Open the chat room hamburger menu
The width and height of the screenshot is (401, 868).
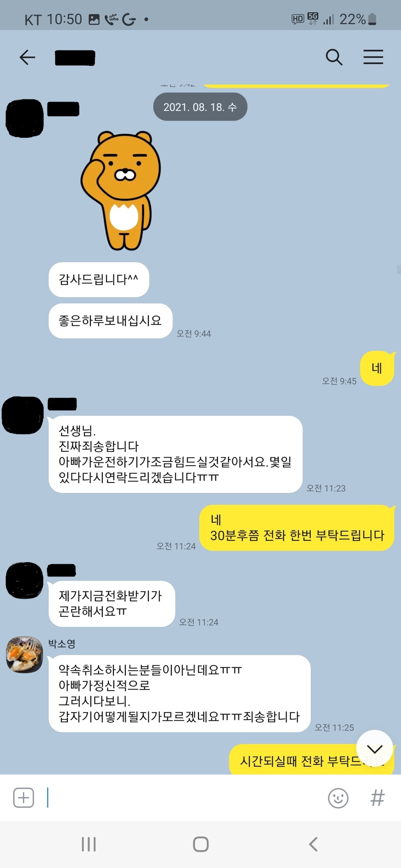tap(373, 57)
